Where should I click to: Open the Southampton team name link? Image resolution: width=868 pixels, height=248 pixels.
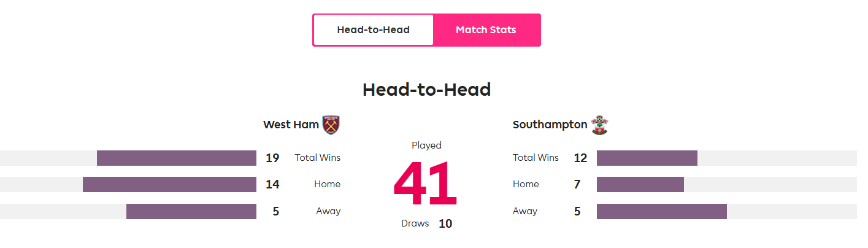[x=550, y=125]
